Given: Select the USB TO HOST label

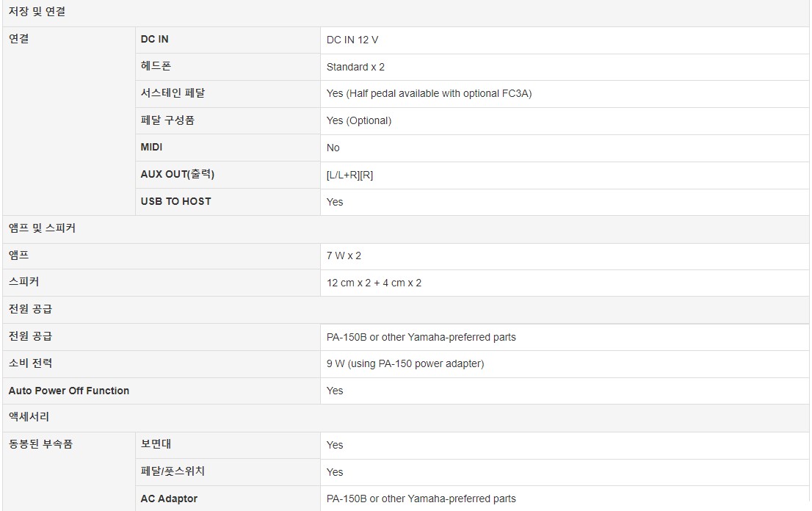Looking at the screenshot, I should point(175,201).
